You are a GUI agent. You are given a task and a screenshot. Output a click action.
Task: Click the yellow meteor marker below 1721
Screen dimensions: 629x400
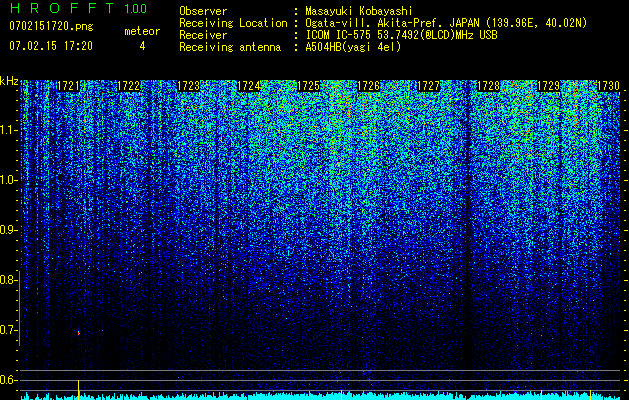click(78, 390)
